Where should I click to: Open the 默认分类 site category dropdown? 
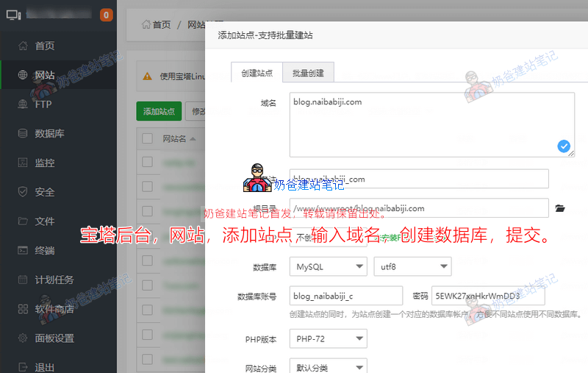pyautogui.click(x=328, y=366)
